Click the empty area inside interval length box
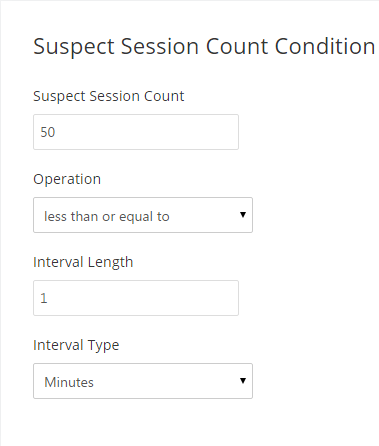379x446 pixels. point(143,298)
